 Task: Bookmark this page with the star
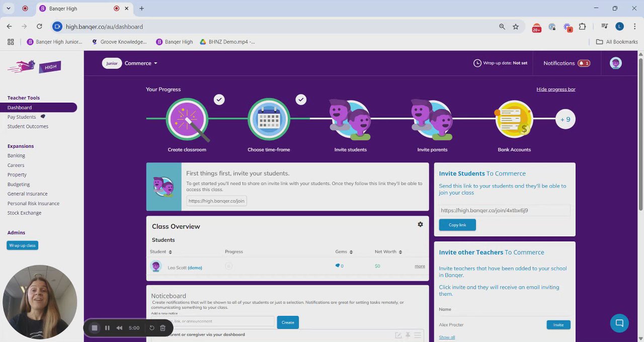[x=516, y=27]
